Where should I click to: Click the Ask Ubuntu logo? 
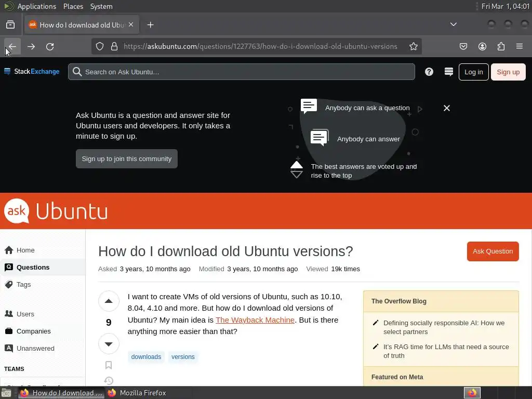tap(56, 211)
